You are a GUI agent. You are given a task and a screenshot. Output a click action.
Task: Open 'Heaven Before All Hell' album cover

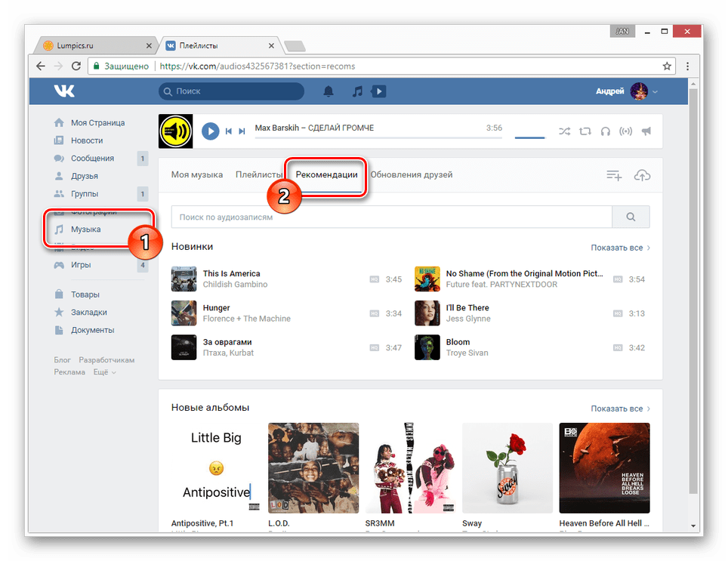(x=604, y=467)
